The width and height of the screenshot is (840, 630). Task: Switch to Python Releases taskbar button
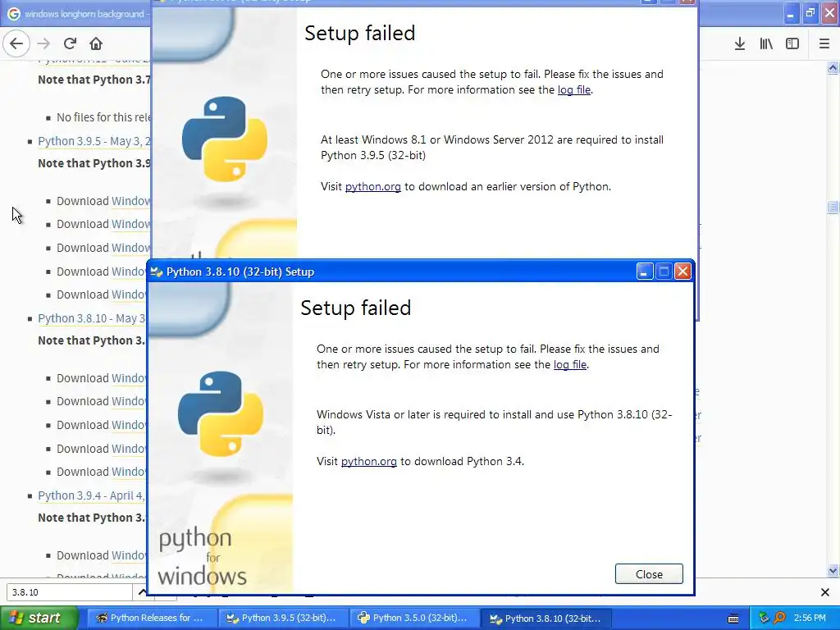tap(151, 618)
